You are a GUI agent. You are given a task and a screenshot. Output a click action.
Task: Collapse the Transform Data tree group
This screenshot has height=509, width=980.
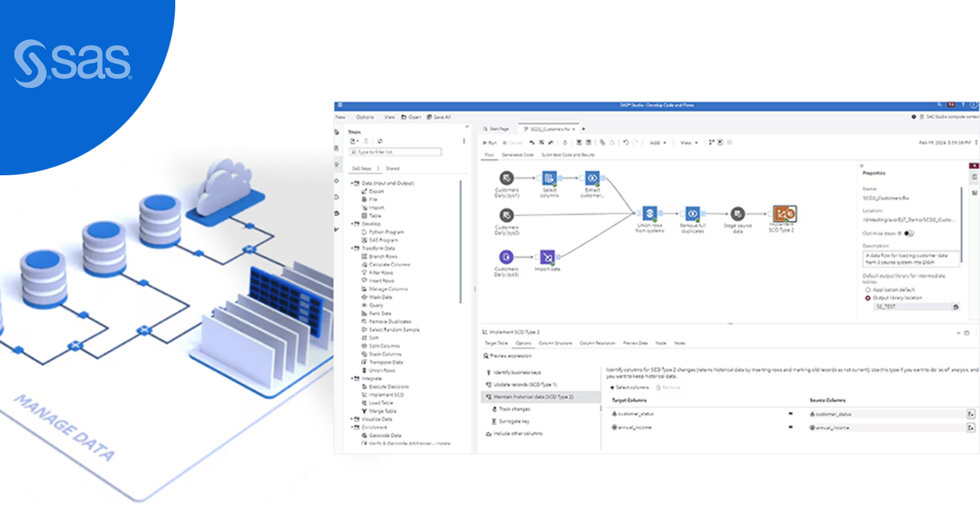[352, 248]
